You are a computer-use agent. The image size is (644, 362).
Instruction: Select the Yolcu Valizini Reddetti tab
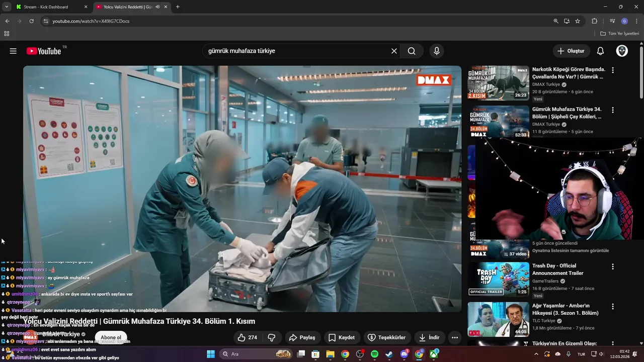(x=128, y=7)
